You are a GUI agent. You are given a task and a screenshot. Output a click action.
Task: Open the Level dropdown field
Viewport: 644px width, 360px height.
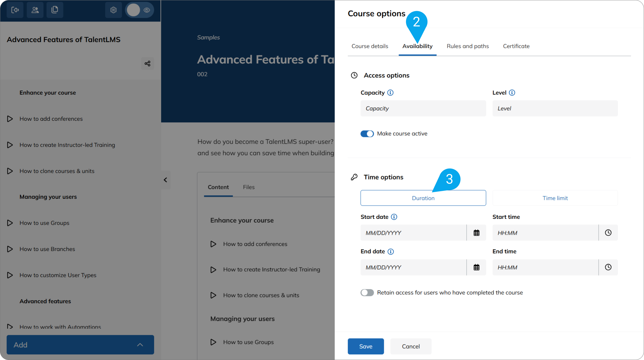(555, 108)
